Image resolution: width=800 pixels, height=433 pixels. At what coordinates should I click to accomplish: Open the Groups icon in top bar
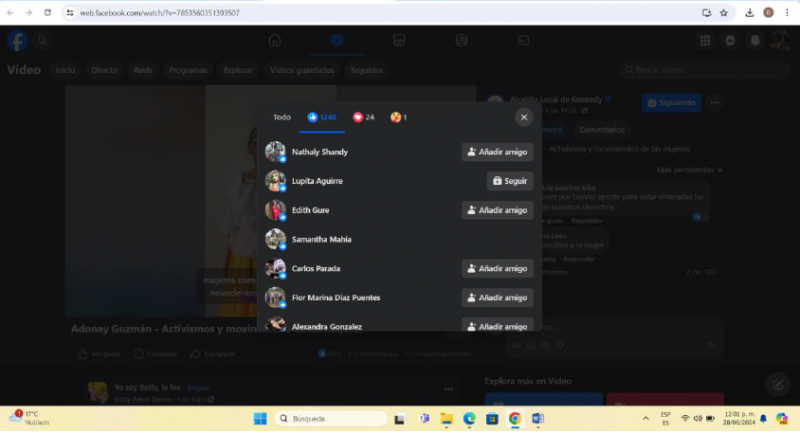click(x=461, y=40)
